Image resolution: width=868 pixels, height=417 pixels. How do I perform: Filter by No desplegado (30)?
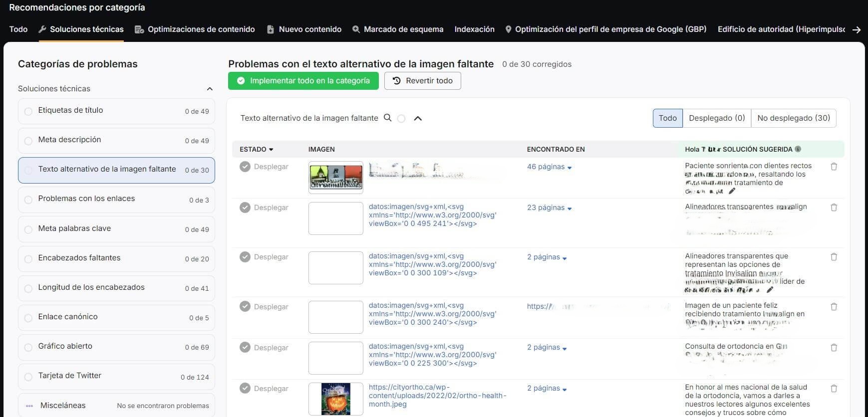click(x=793, y=118)
